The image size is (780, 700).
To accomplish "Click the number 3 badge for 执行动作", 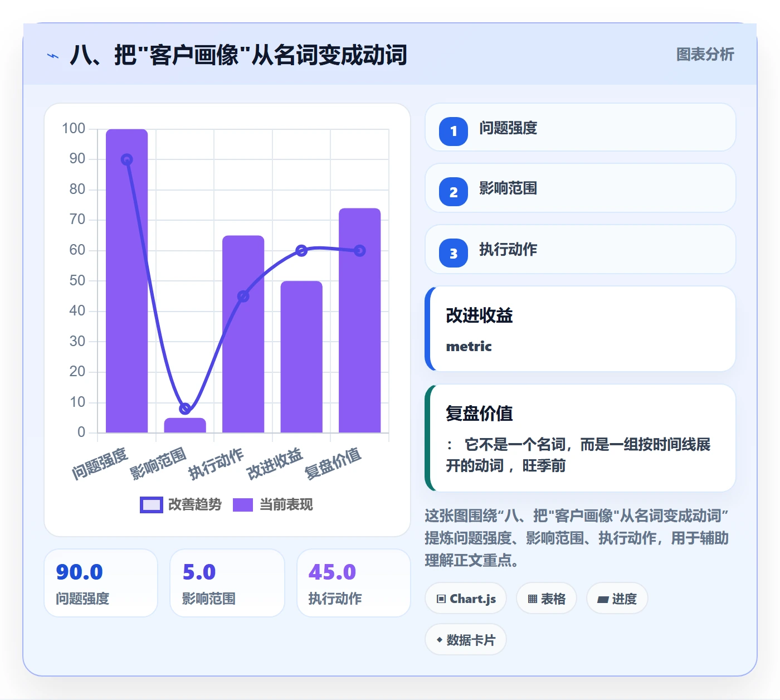I will coord(454,253).
